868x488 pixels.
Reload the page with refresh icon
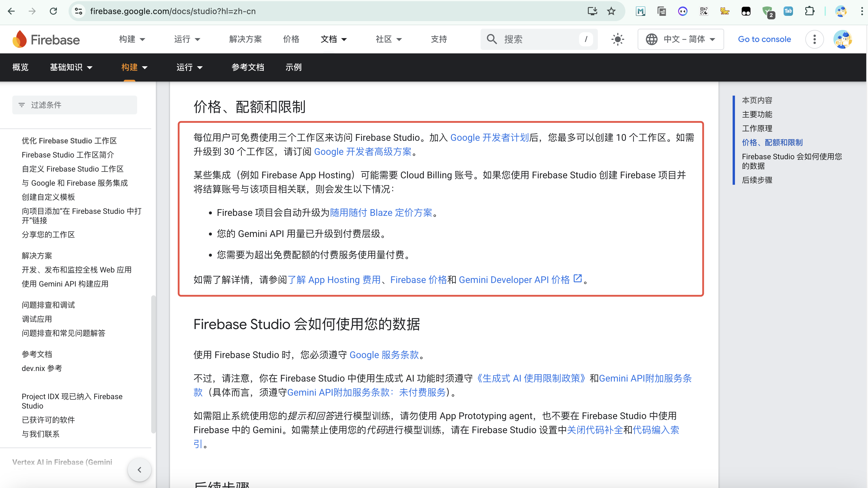(x=53, y=11)
